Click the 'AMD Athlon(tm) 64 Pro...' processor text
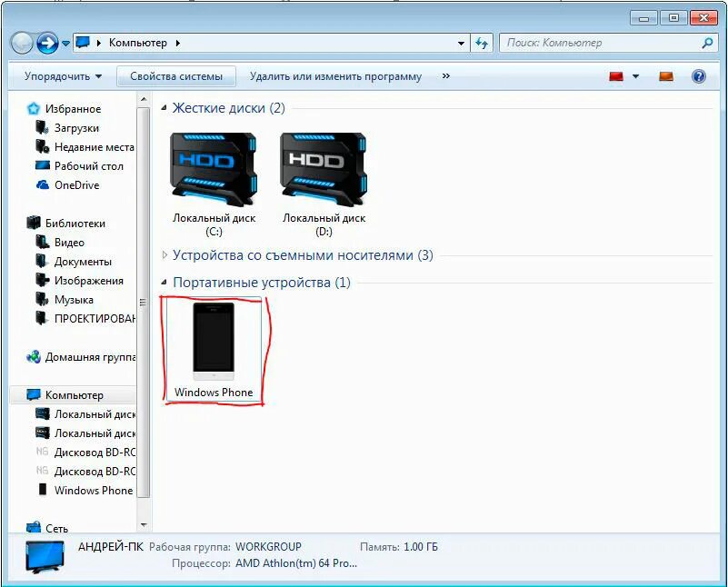 (x=296, y=563)
